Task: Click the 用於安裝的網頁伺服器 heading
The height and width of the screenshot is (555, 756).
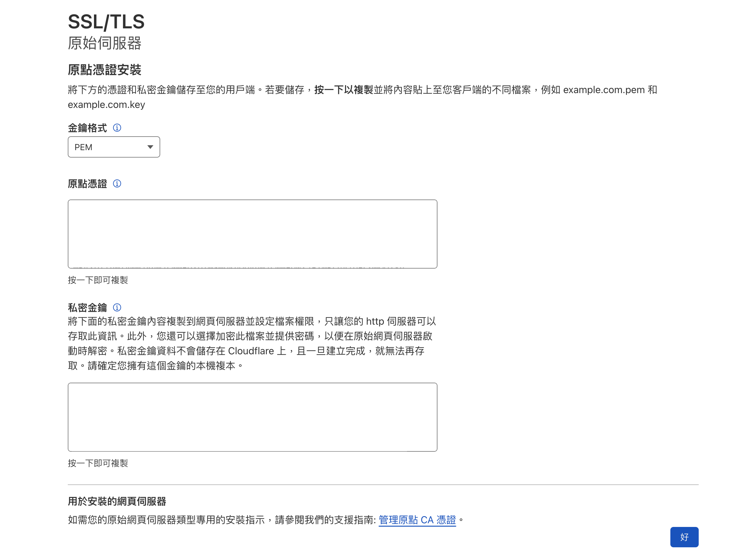Action: pyautogui.click(x=117, y=501)
